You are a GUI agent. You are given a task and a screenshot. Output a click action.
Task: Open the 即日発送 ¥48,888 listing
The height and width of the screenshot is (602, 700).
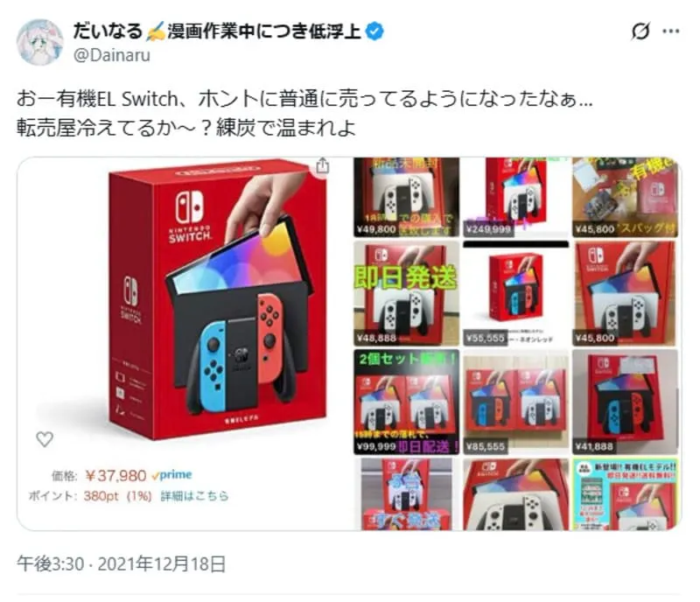(x=406, y=293)
